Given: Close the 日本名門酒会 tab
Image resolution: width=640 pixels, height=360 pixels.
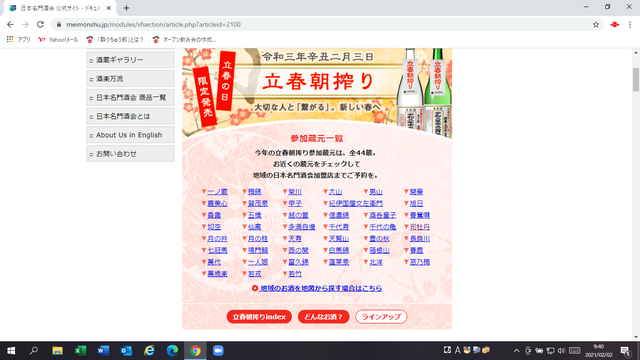Looking at the screenshot, I should tap(109, 8).
